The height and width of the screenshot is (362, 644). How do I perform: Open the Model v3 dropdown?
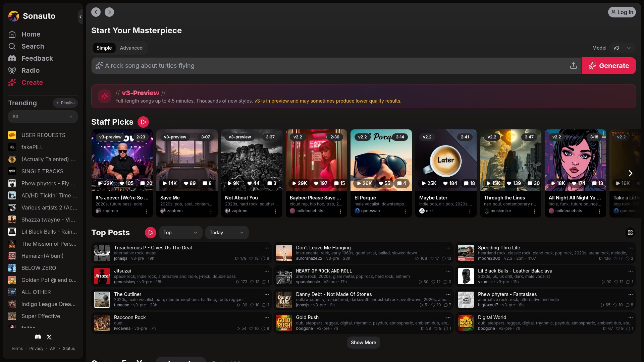622,48
